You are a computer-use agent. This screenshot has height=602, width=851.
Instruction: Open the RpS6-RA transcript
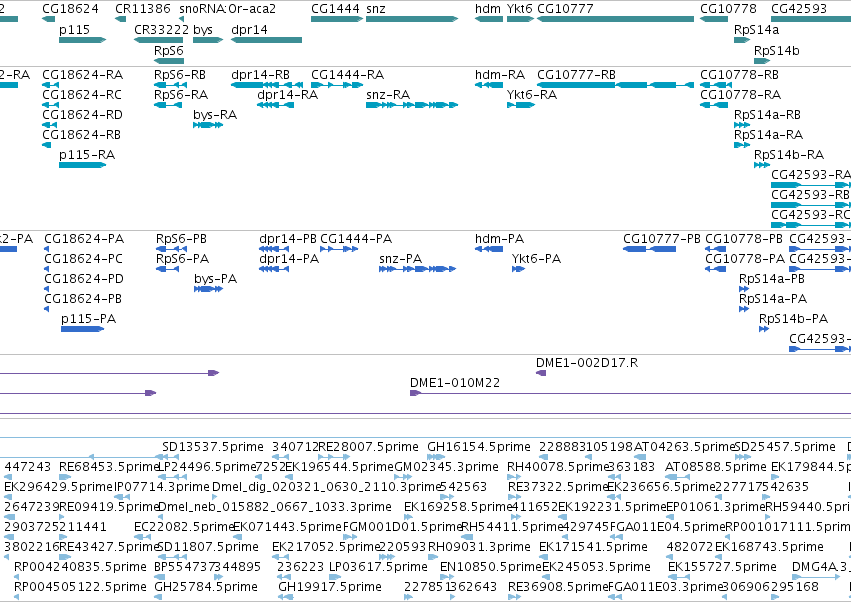click(x=168, y=105)
